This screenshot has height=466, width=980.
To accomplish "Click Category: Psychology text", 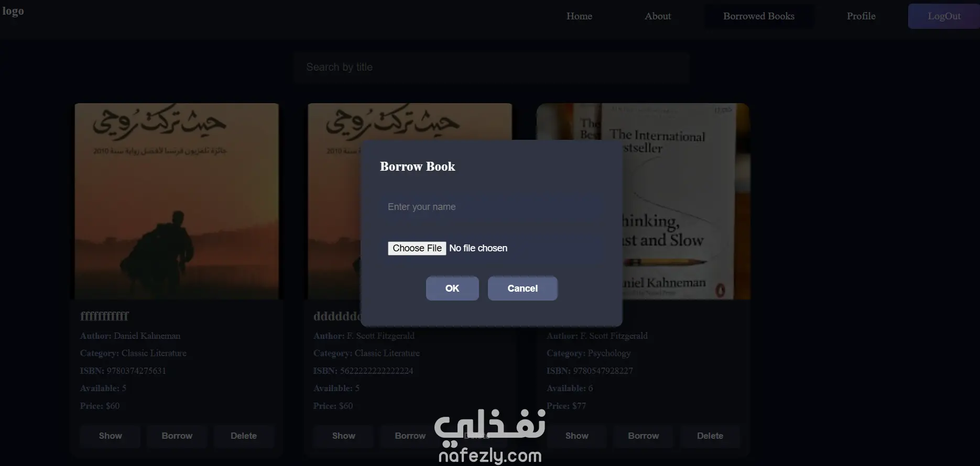I will pyautogui.click(x=589, y=353).
